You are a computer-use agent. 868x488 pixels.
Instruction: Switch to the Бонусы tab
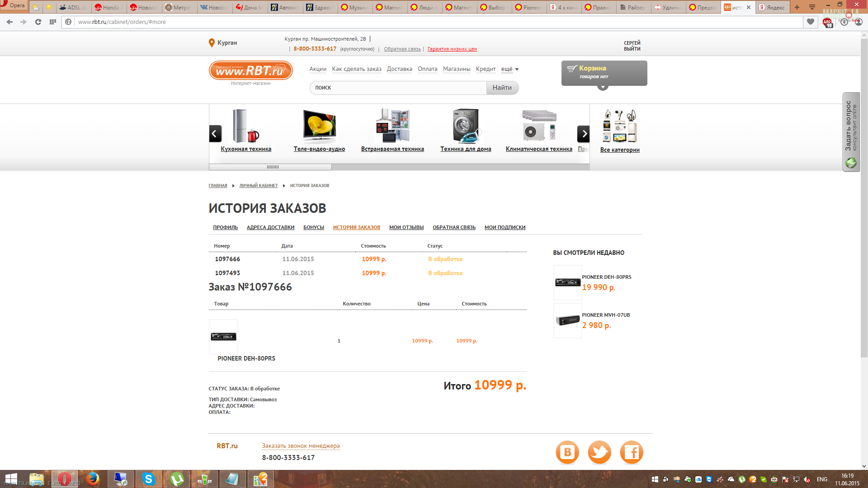pyautogui.click(x=313, y=227)
